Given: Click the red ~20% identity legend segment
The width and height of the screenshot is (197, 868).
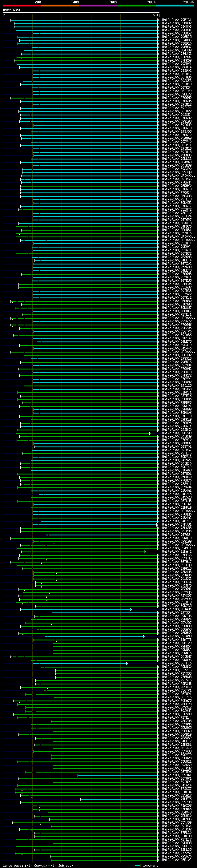Looking at the screenshot, I should (x=22, y=6).
